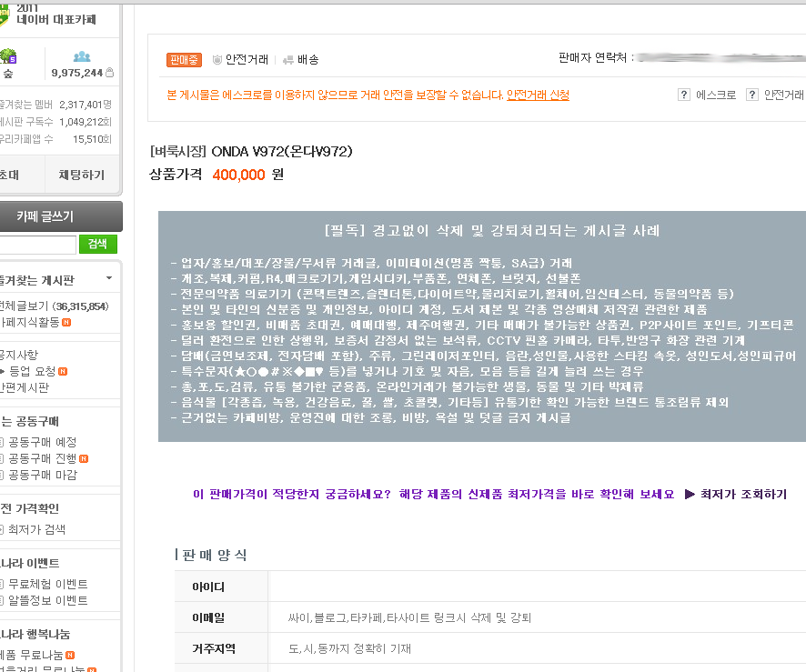Viewport: 806px width, 672px height.
Task: Click the play arrow before 최저가 조회하기
Action: pyautogui.click(x=690, y=495)
